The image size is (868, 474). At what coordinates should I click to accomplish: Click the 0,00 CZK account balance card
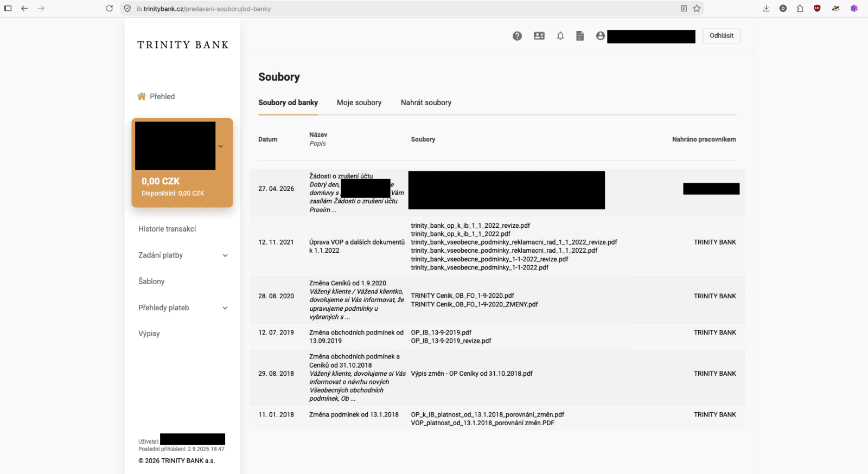[182, 163]
